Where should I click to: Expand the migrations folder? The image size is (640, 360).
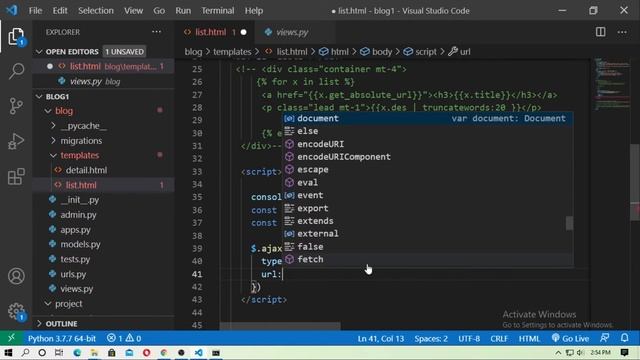tap(81, 140)
